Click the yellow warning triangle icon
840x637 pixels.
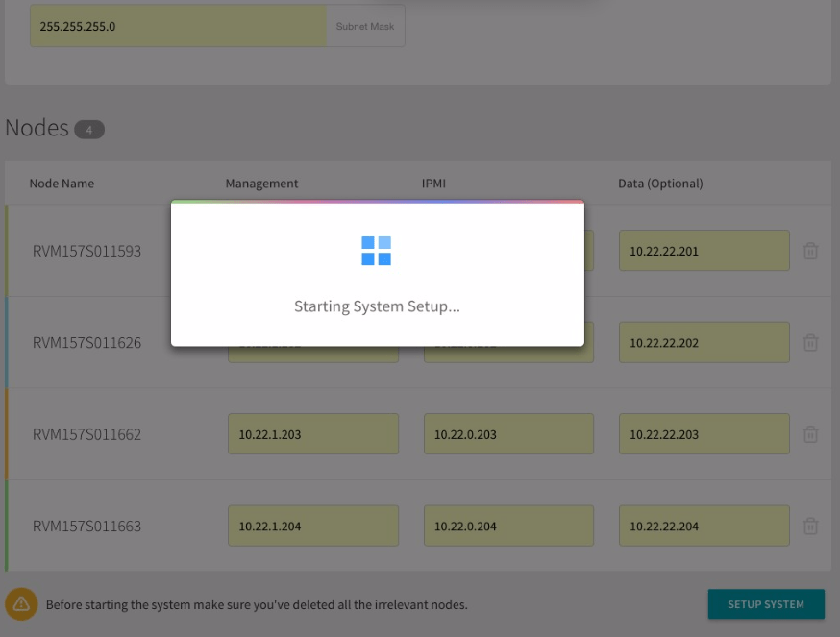tap(21, 604)
